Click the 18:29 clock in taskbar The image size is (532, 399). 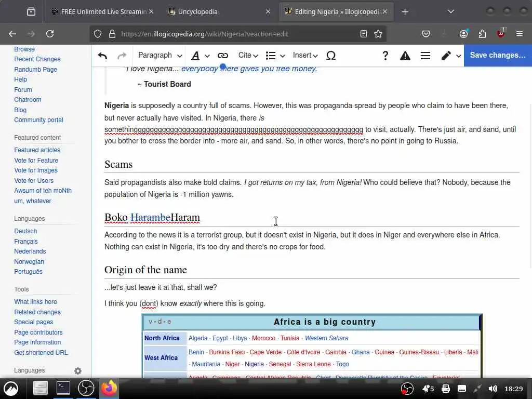[x=513, y=389]
